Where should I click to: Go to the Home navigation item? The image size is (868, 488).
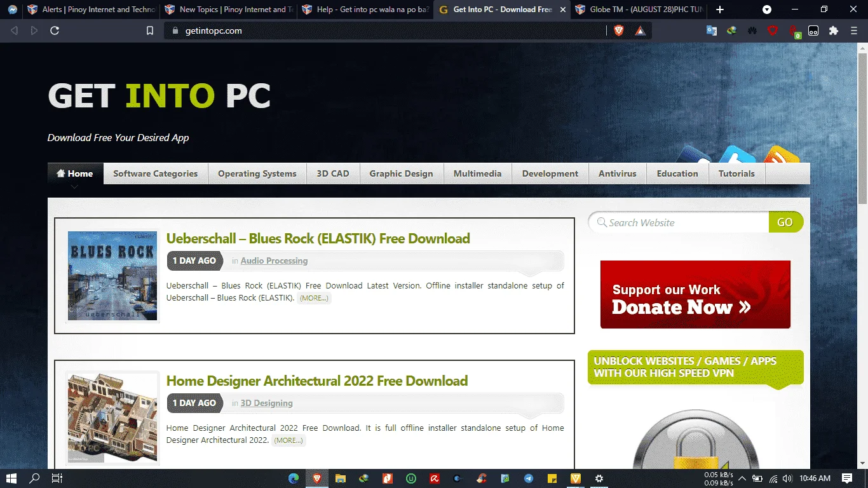click(75, 173)
